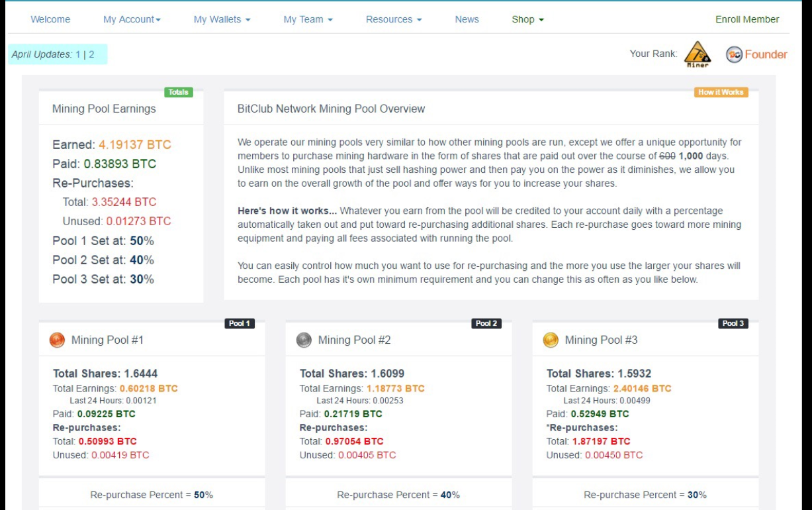Click Last 24 Hours: 0.00253
The height and width of the screenshot is (510, 812).
point(360,401)
